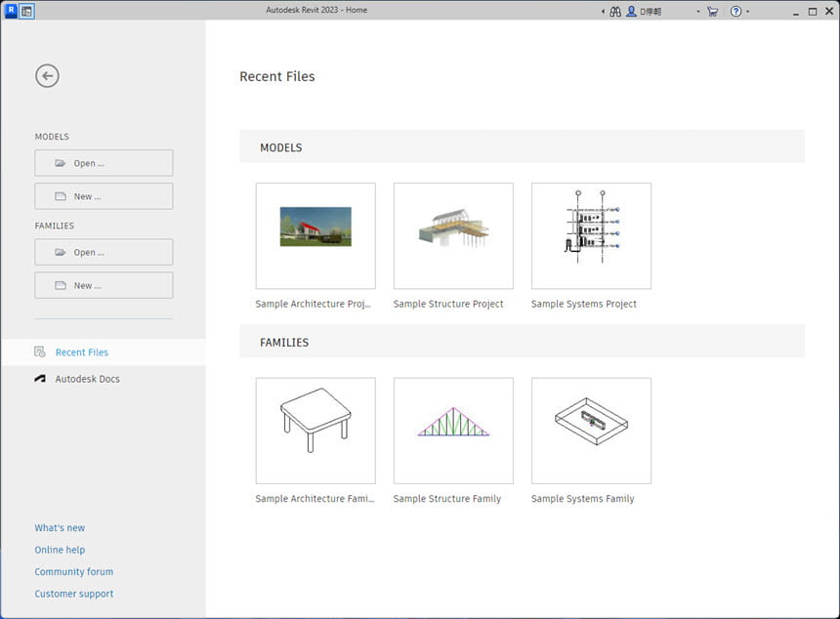Open Sample Systems Family thumbnail
Viewport: 840px width, 619px height.
pyautogui.click(x=592, y=431)
